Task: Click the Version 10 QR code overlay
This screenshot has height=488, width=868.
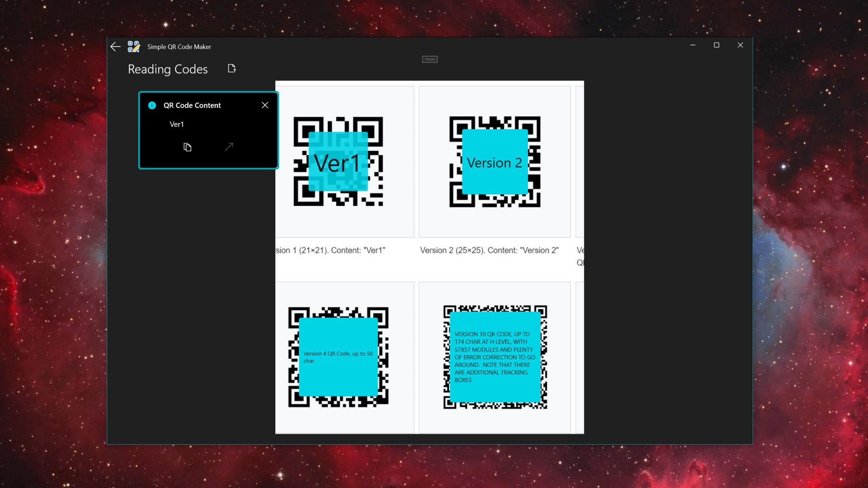Action: click(495, 357)
